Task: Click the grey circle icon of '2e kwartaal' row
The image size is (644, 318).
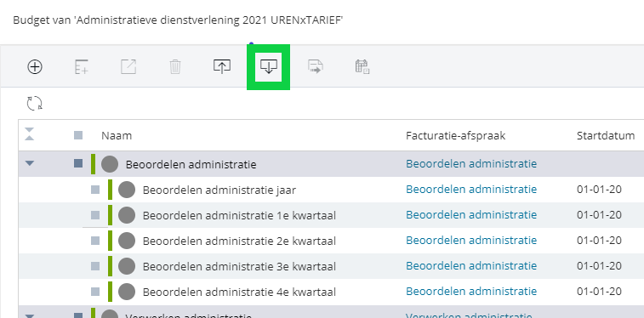Action: pyautogui.click(x=127, y=241)
